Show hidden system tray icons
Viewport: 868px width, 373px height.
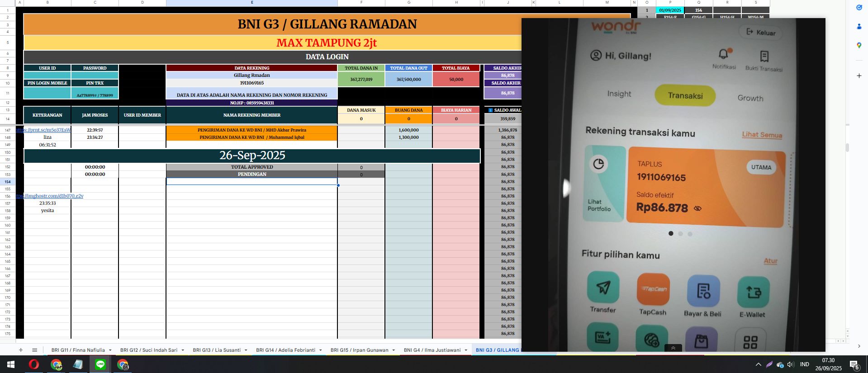[x=759, y=364]
